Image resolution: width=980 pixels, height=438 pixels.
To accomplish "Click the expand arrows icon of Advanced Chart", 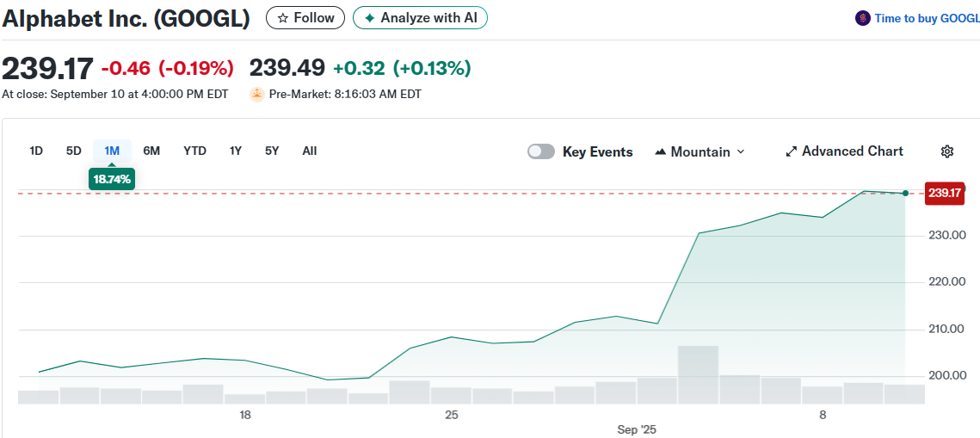I will click(792, 151).
